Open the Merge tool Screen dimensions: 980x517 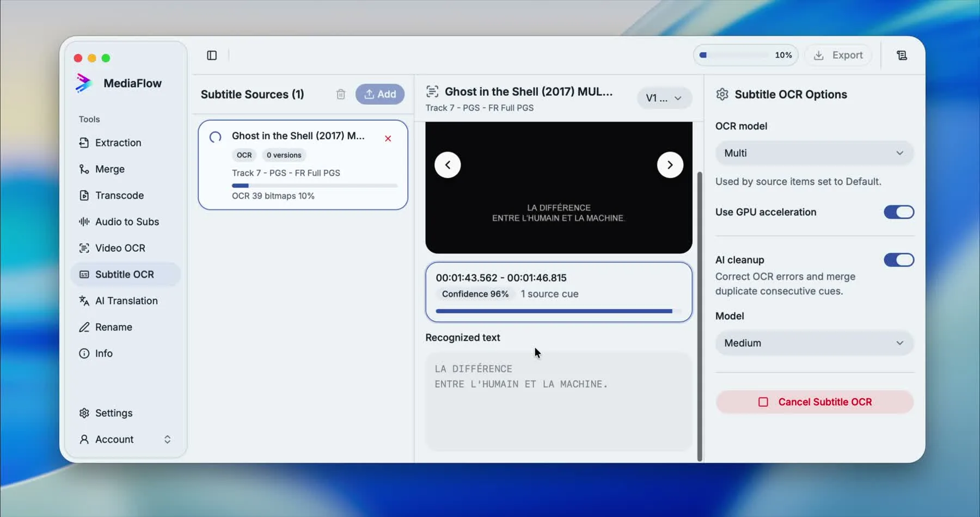pos(125,169)
